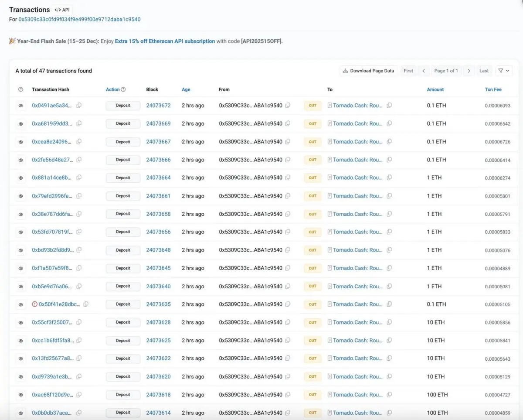The image size is (523, 420).
Task: Open the filter dropdown in pagination bar
Action: [x=504, y=71]
